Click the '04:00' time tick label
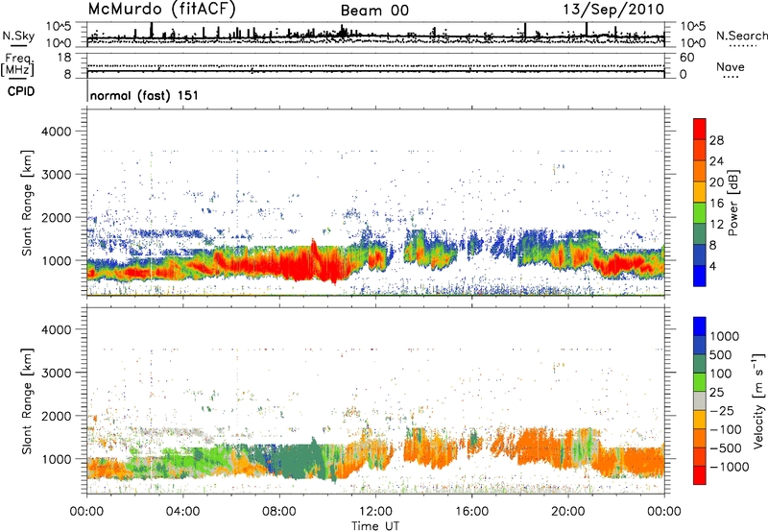This screenshot has height=532, width=768. pyautogui.click(x=182, y=512)
